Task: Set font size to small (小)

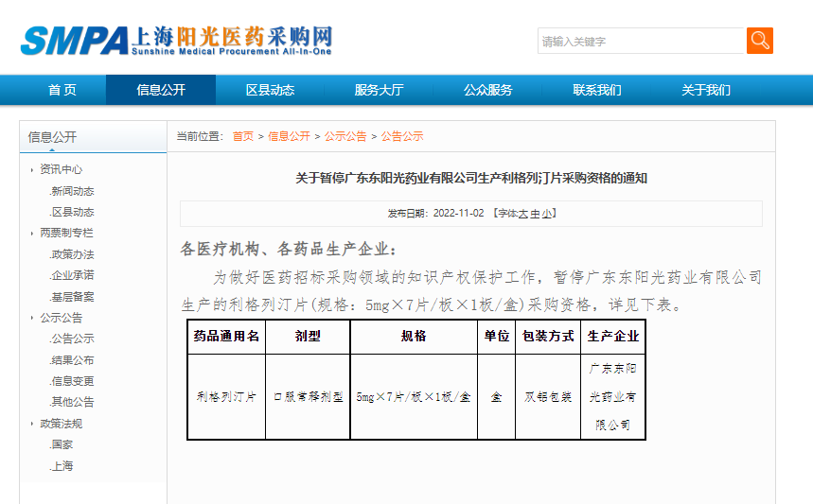Action: click(547, 214)
